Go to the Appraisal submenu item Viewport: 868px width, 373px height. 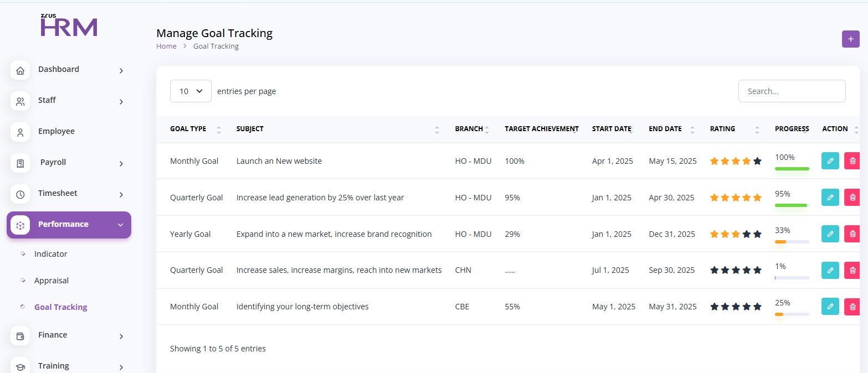pyautogui.click(x=52, y=281)
